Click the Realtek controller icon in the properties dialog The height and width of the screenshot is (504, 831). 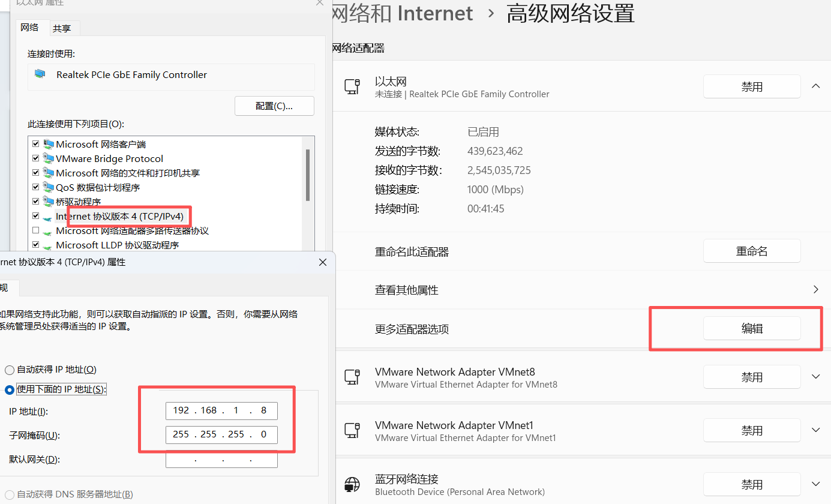pos(40,74)
